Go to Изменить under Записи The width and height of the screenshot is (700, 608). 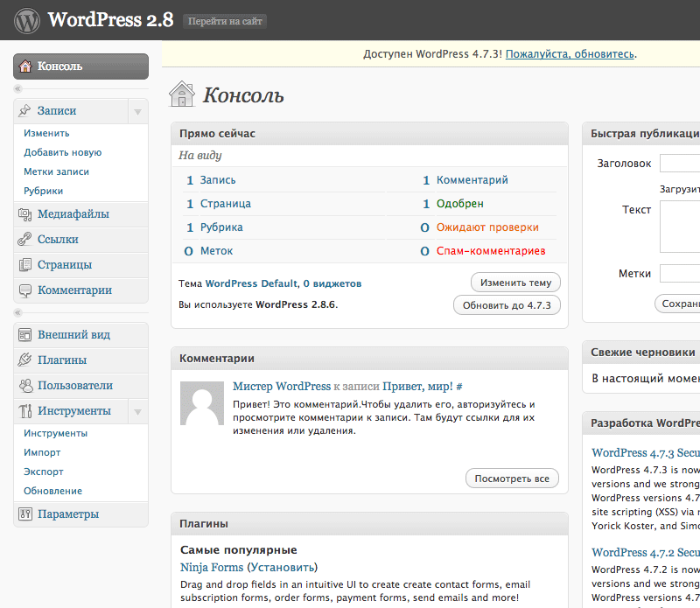[x=46, y=133]
